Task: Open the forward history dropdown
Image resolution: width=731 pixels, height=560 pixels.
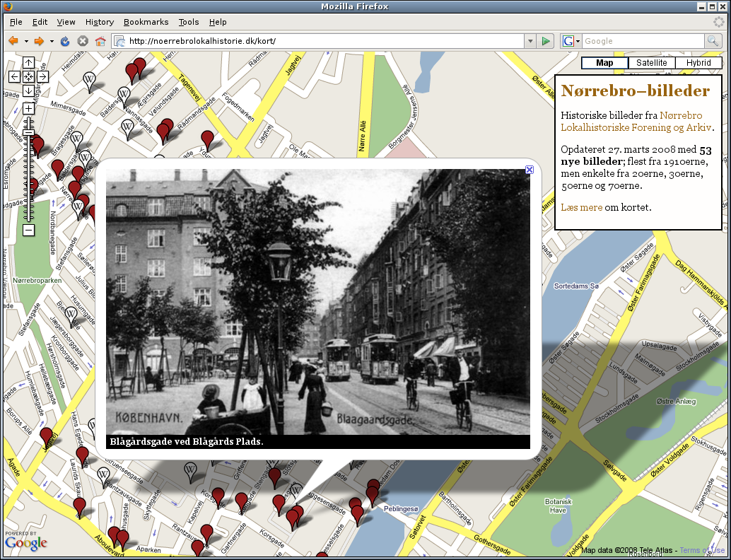Action: pyautogui.click(x=52, y=41)
